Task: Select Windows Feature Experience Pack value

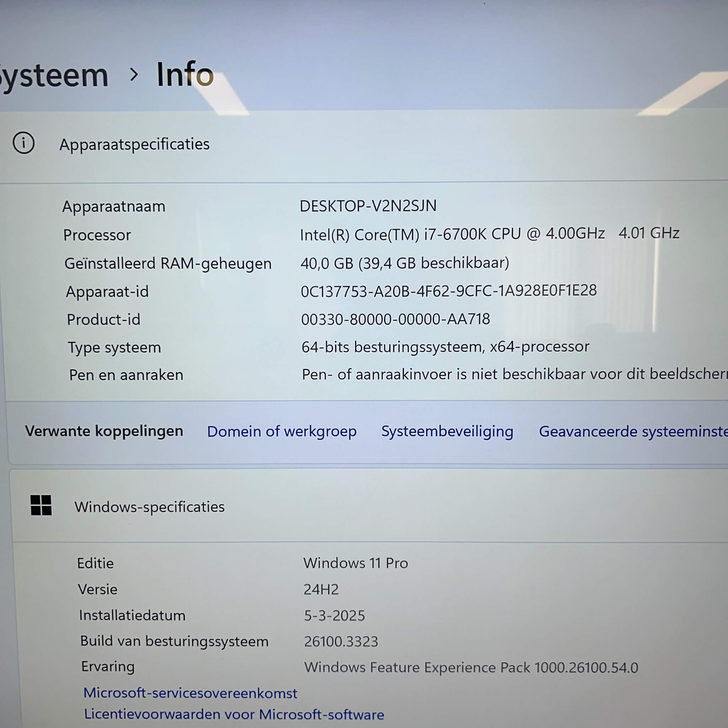Action: tap(471, 667)
